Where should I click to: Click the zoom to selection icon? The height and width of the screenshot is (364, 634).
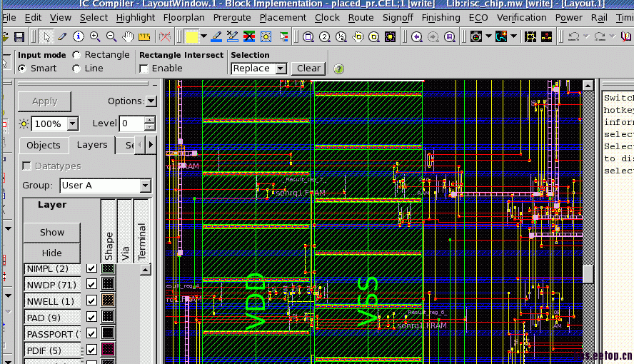pyautogui.click(x=374, y=37)
